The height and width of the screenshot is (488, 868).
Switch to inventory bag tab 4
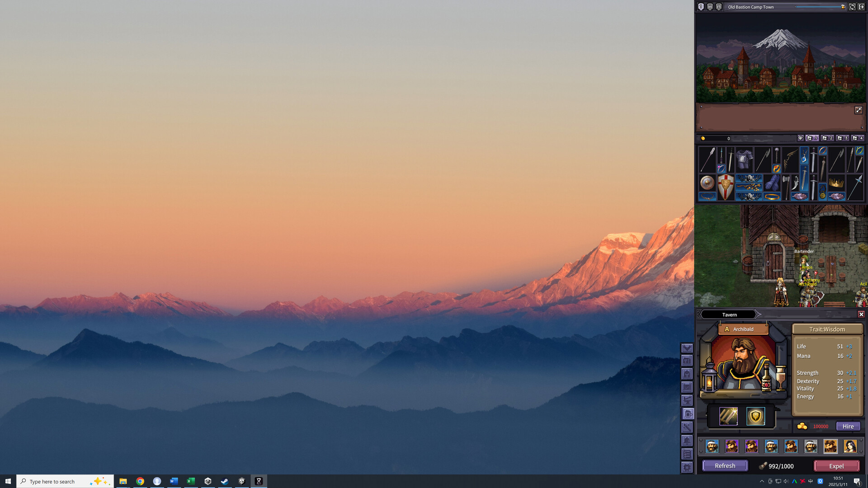coord(857,138)
